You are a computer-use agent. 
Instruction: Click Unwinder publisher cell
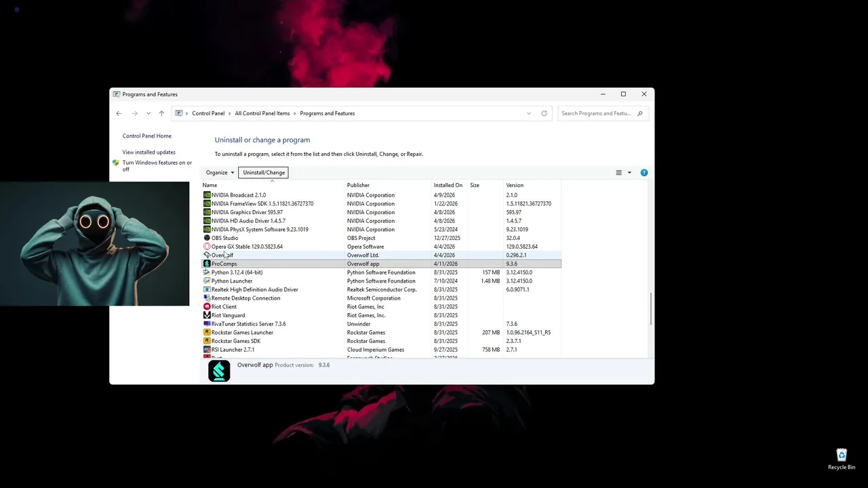(x=359, y=324)
